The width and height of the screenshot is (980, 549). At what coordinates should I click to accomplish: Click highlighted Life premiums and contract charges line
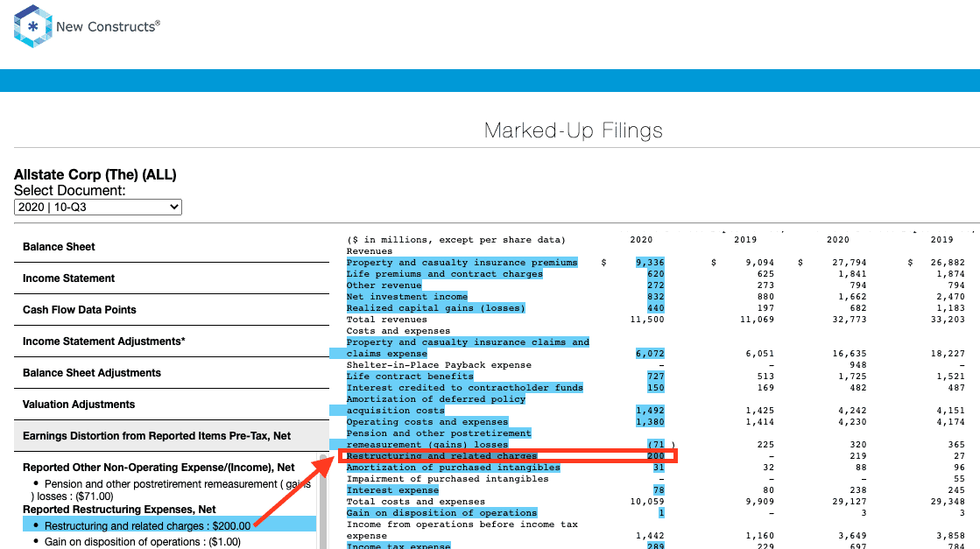(444, 273)
